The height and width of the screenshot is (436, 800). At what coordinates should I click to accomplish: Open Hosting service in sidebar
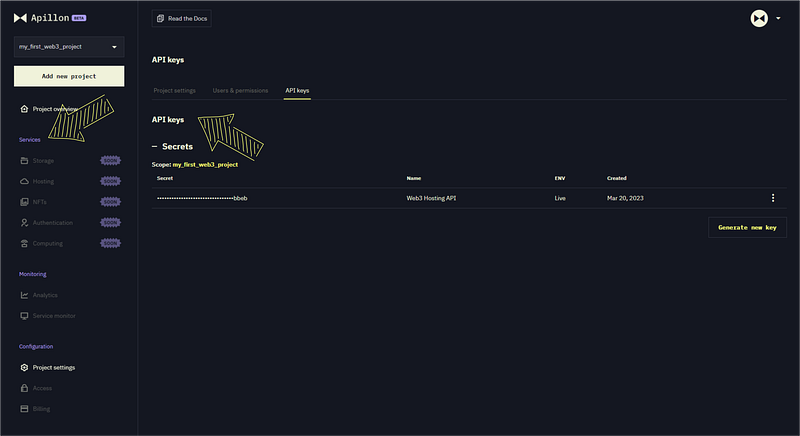pos(43,182)
